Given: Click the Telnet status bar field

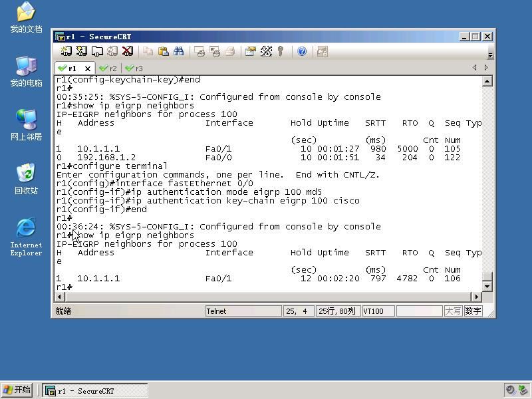Looking at the screenshot, I should (x=243, y=311).
